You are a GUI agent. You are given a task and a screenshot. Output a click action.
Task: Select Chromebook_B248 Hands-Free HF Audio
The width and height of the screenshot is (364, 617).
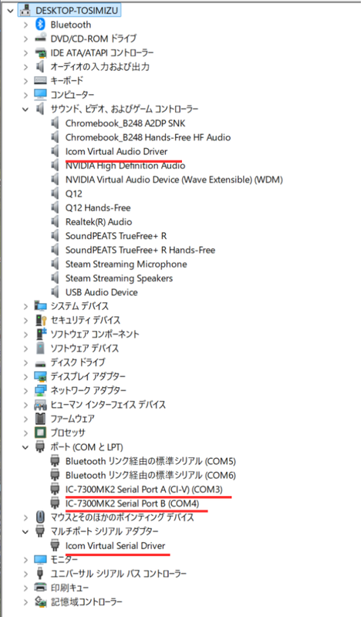coord(148,137)
